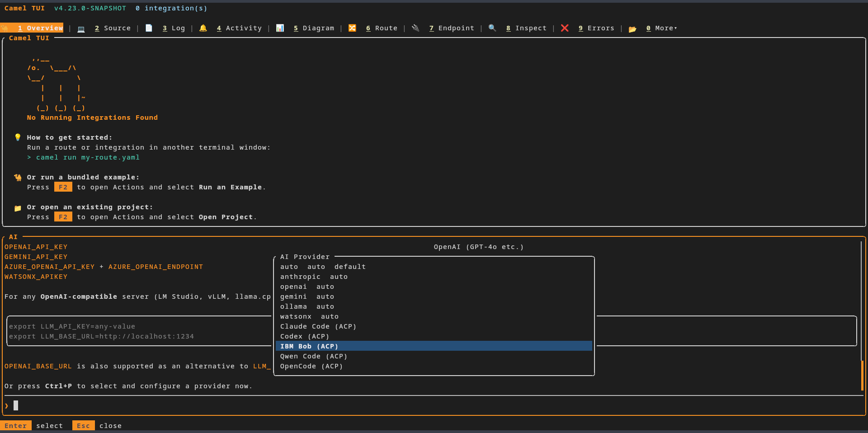Choose Codex (ACP) provider
Viewport: 868px width, 433px height.
(434, 336)
